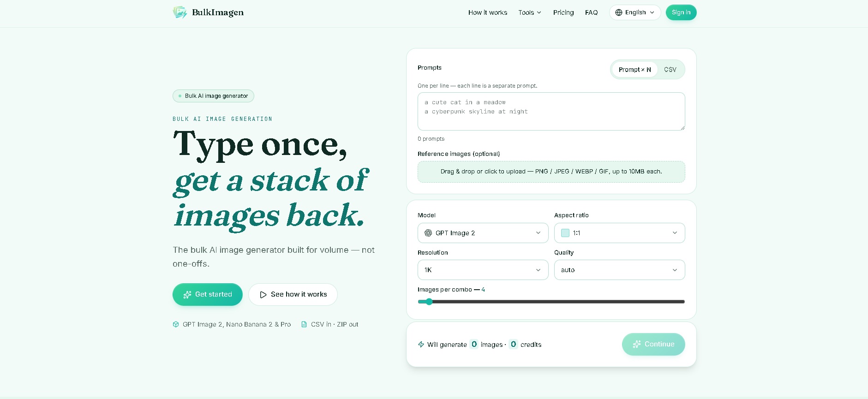The image size is (868, 399).
Task: Click the "0 prompts" counter text
Action: tap(431, 139)
